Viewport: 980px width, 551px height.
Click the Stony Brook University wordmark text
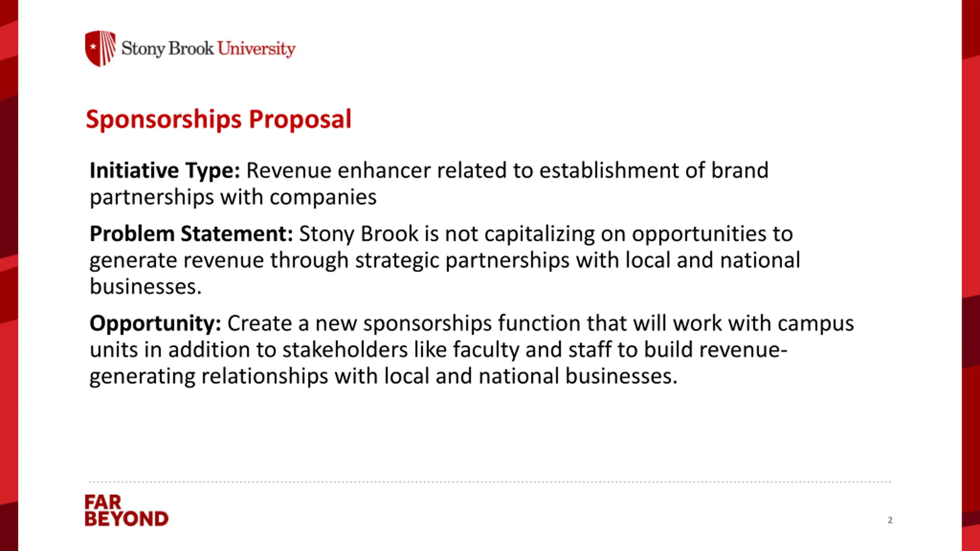[x=209, y=49]
